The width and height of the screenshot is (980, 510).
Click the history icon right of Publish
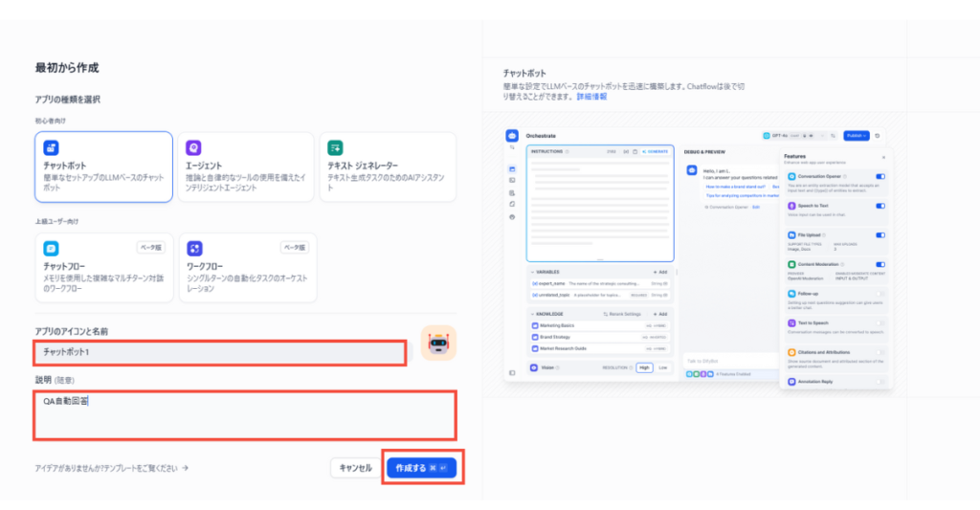878,136
